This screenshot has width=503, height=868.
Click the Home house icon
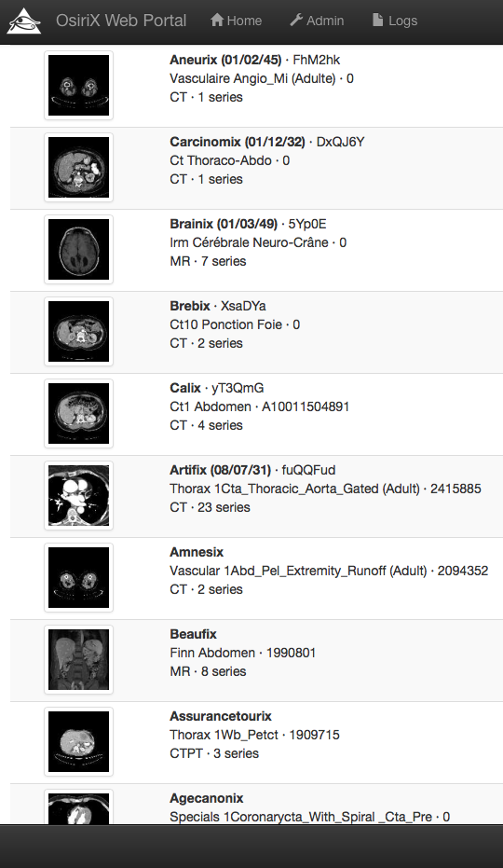217,20
